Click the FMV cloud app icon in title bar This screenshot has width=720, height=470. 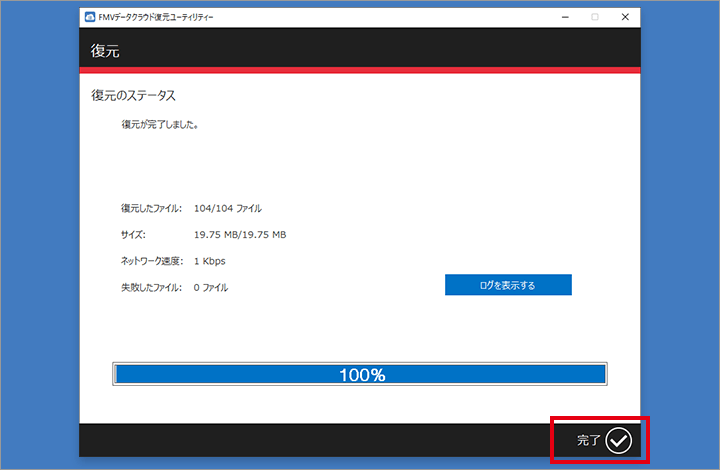[91, 17]
